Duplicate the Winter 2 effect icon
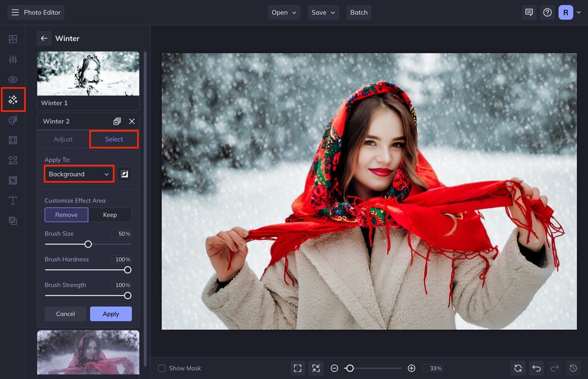The image size is (588, 379). 117,121
